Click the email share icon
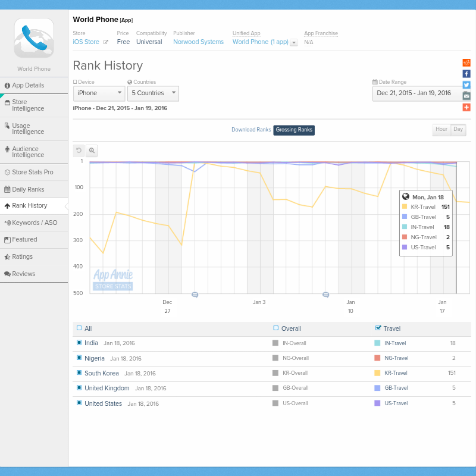 tap(466, 96)
